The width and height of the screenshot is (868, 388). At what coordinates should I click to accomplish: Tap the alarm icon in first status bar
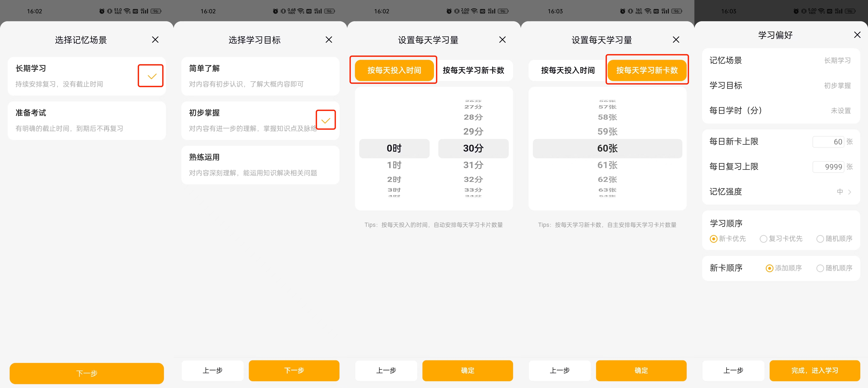[x=102, y=11]
